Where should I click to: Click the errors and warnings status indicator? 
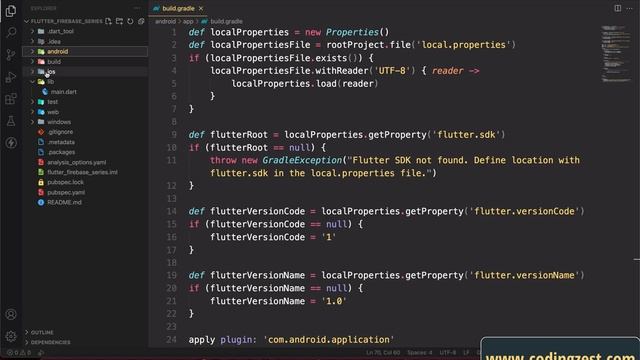click(19, 353)
